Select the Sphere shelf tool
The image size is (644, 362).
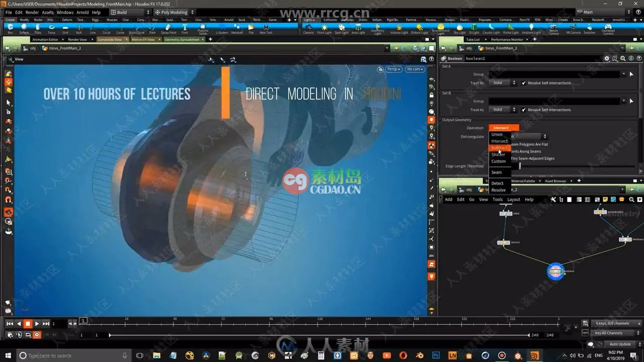click(24, 29)
